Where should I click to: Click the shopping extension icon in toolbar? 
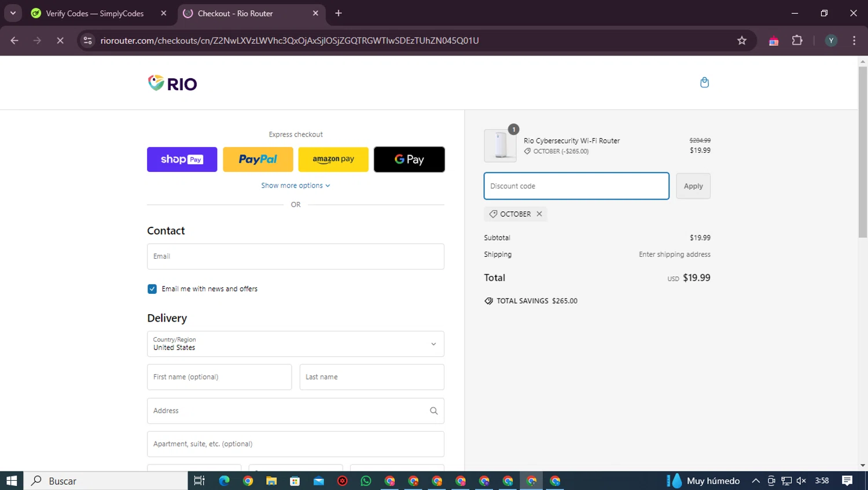click(x=774, y=40)
